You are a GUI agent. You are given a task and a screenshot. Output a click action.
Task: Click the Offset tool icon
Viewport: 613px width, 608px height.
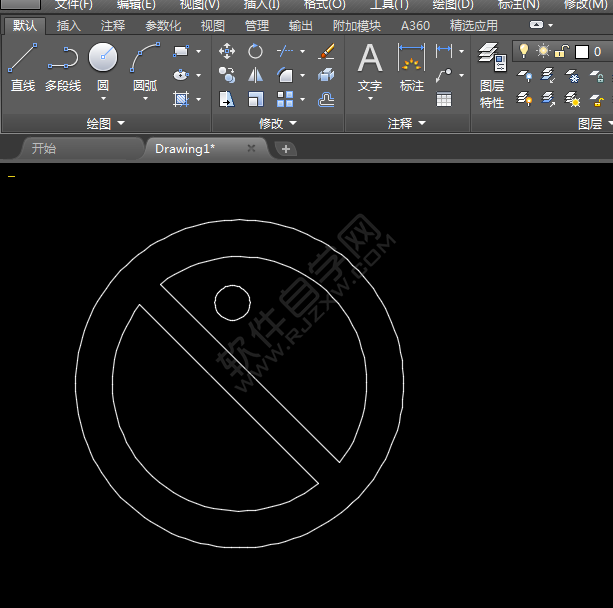tap(326, 99)
